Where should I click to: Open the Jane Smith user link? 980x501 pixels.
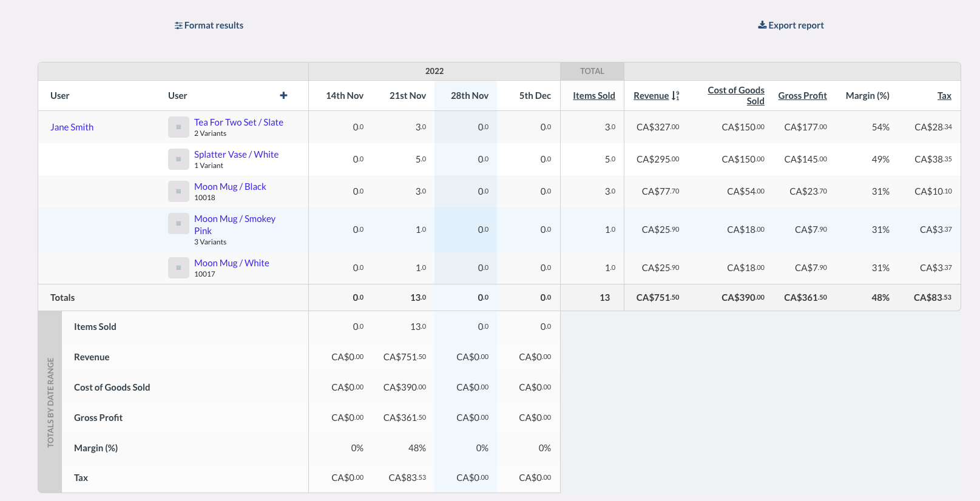point(72,127)
